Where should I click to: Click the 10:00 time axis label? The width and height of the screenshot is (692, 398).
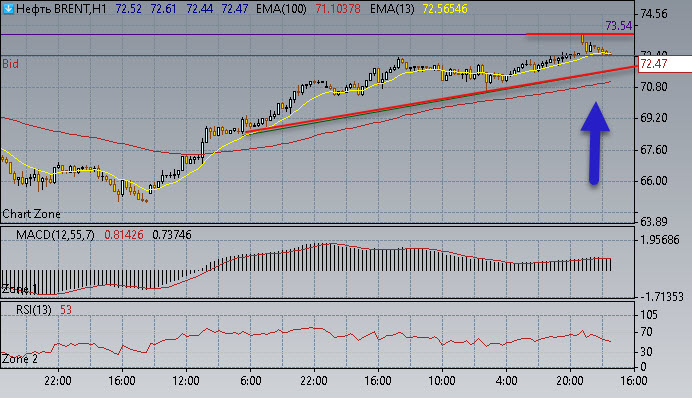pyautogui.click(x=442, y=381)
